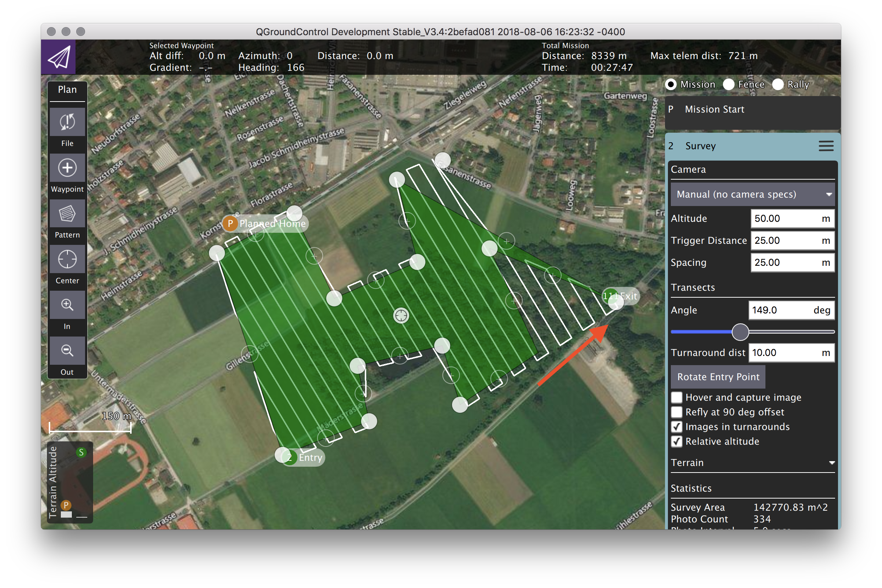This screenshot has width=882, height=588.
Task: Click the P marker in Terrain Altitude panel
Action: (x=66, y=505)
